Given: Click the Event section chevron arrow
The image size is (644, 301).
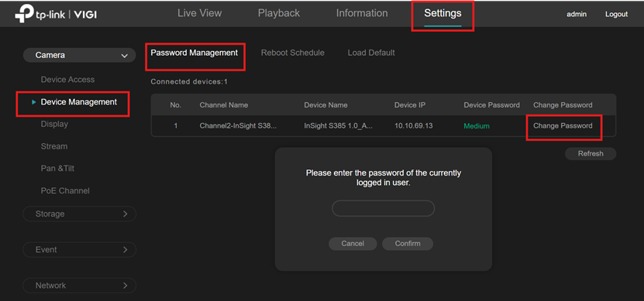Looking at the screenshot, I should [126, 250].
